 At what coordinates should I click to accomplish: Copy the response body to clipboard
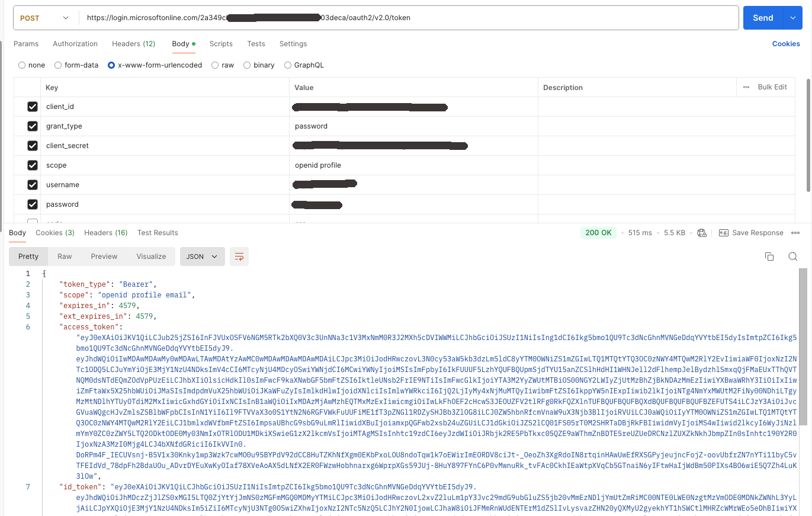(769, 257)
